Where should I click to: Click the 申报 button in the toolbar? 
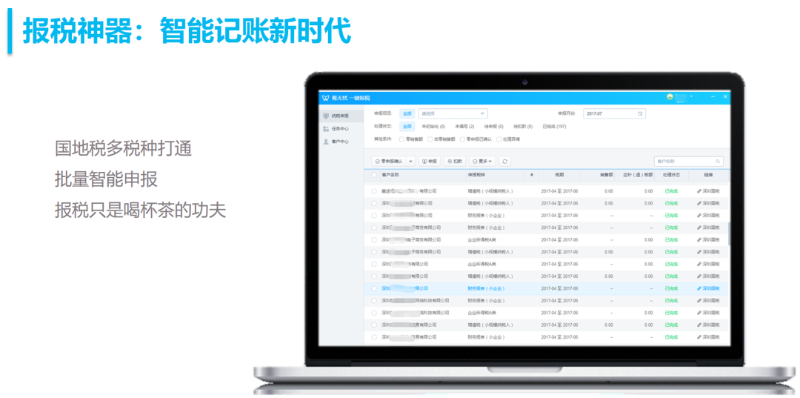(430, 161)
